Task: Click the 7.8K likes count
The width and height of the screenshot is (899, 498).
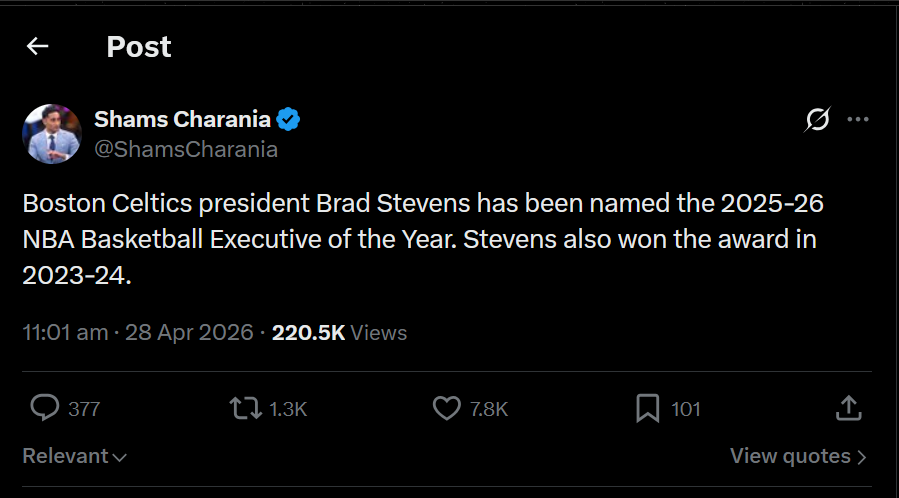Action: (x=489, y=408)
